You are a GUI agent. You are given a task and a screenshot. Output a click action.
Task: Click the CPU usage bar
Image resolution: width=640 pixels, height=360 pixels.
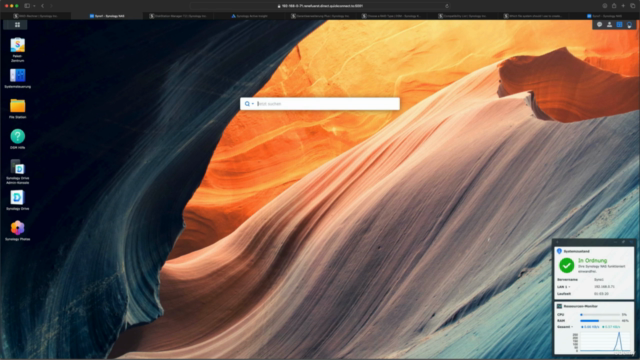tap(600, 315)
